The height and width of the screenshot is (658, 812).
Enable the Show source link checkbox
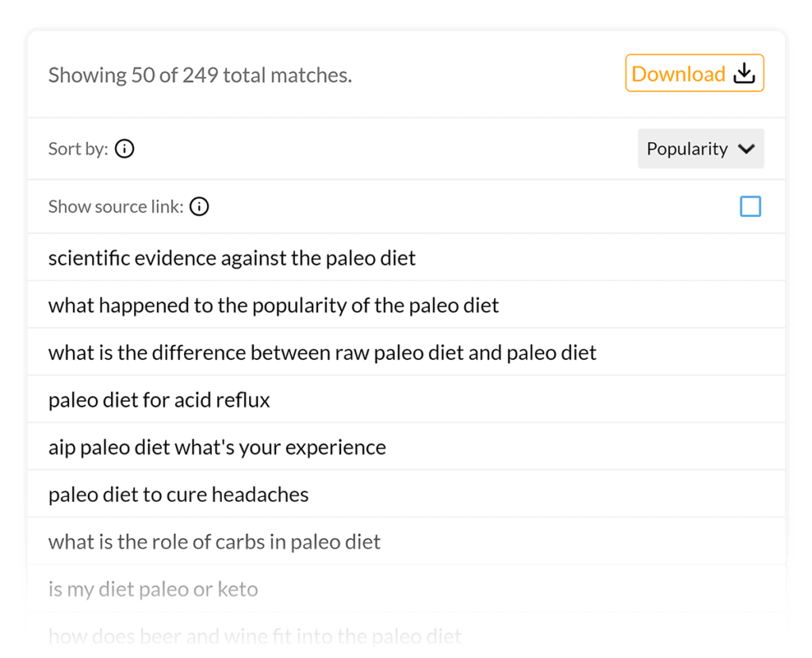point(750,207)
